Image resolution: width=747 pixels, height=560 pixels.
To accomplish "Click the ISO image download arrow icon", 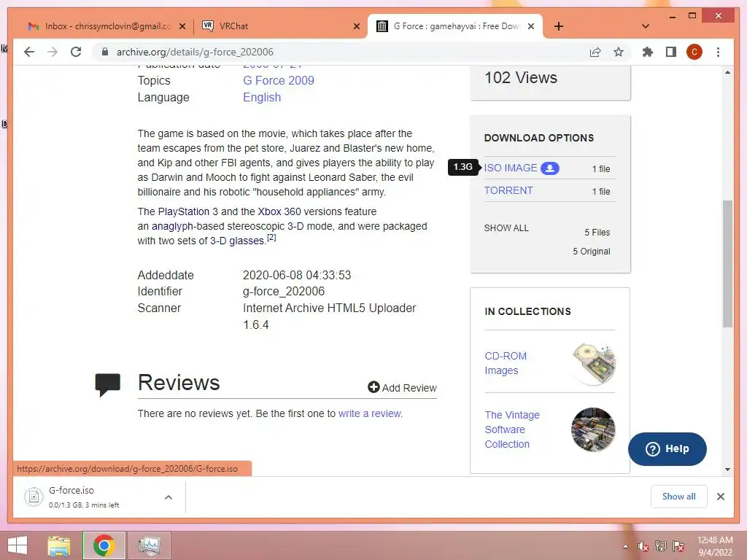I will pos(550,168).
